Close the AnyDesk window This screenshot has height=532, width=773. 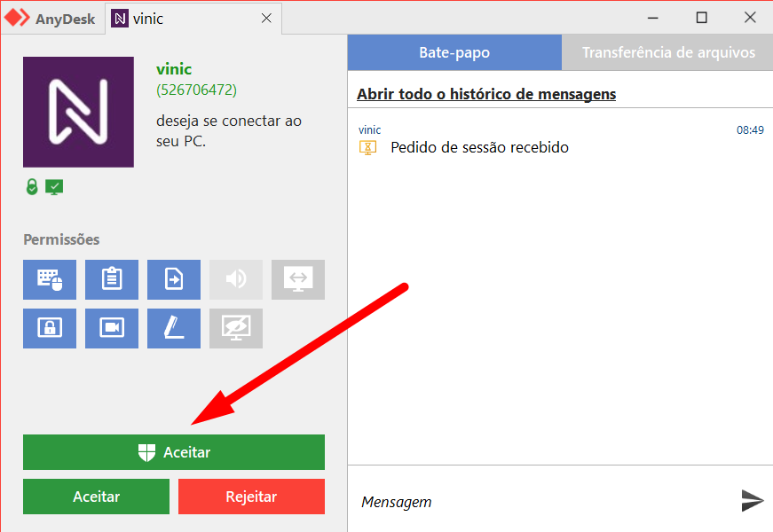(750, 18)
